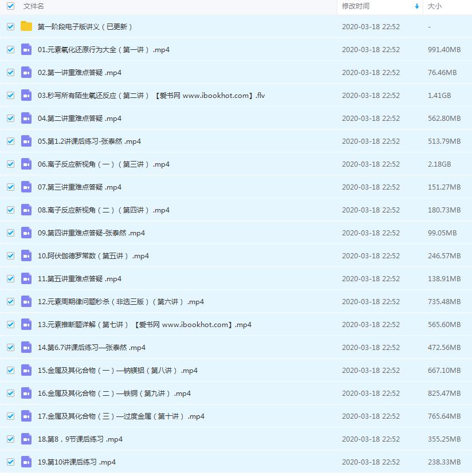Screen dimensions: 472x476
Task: Open file 17.金属及其化合物（三）—过度金属 .mp4
Action: (x=121, y=416)
